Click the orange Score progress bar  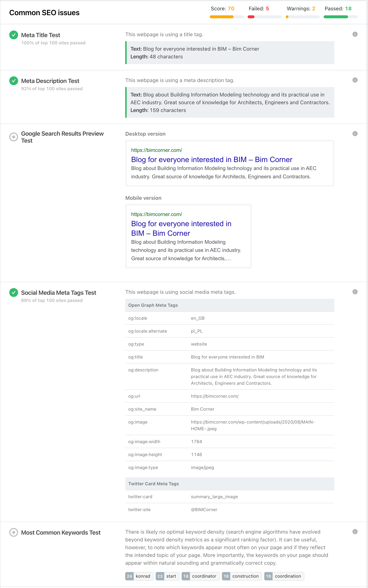coord(227,17)
